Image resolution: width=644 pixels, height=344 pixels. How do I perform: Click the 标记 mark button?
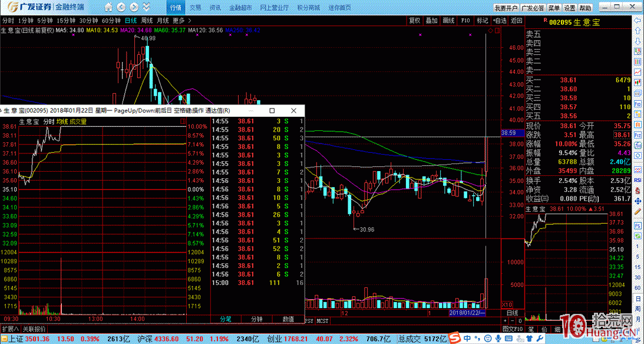click(482, 21)
